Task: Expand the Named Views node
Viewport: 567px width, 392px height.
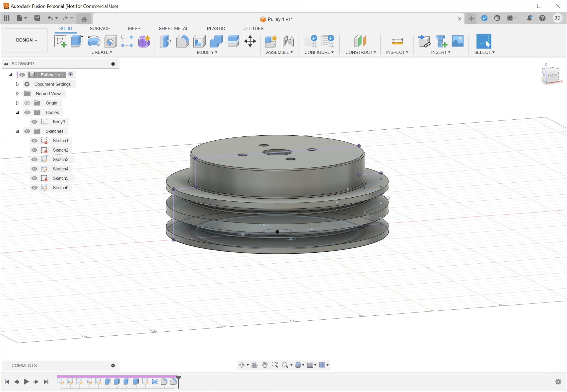Action: pyautogui.click(x=17, y=94)
